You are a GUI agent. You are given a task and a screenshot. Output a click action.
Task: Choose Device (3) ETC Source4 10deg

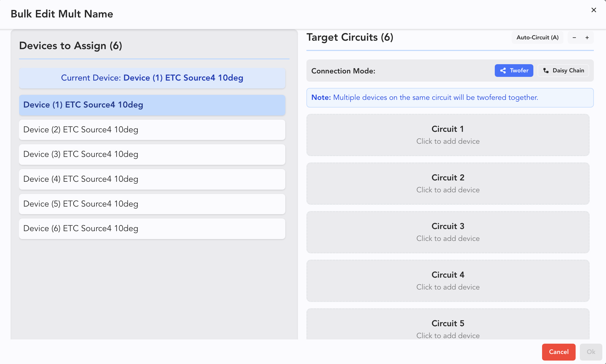tap(152, 154)
